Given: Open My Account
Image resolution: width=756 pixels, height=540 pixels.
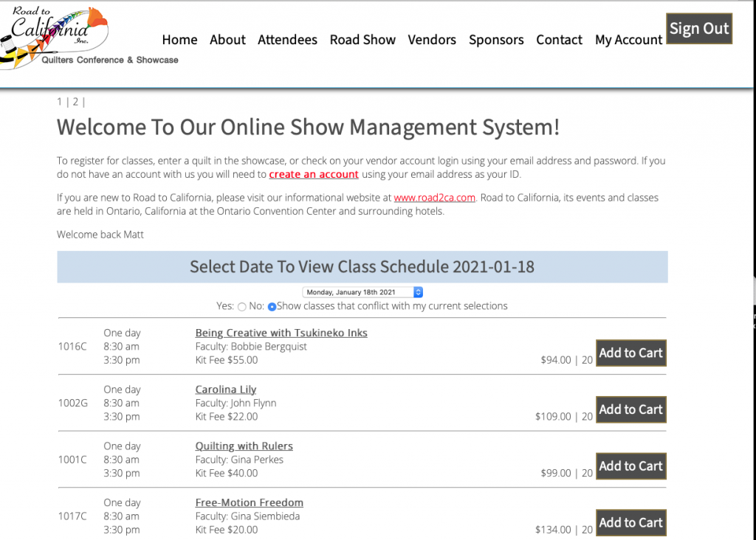Looking at the screenshot, I should 629,40.
